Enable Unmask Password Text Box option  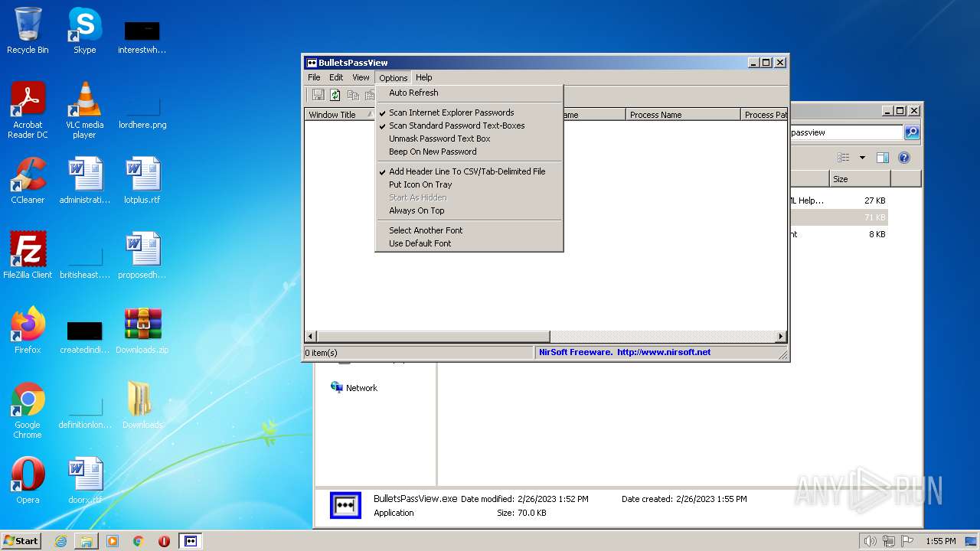coord(439,139)
